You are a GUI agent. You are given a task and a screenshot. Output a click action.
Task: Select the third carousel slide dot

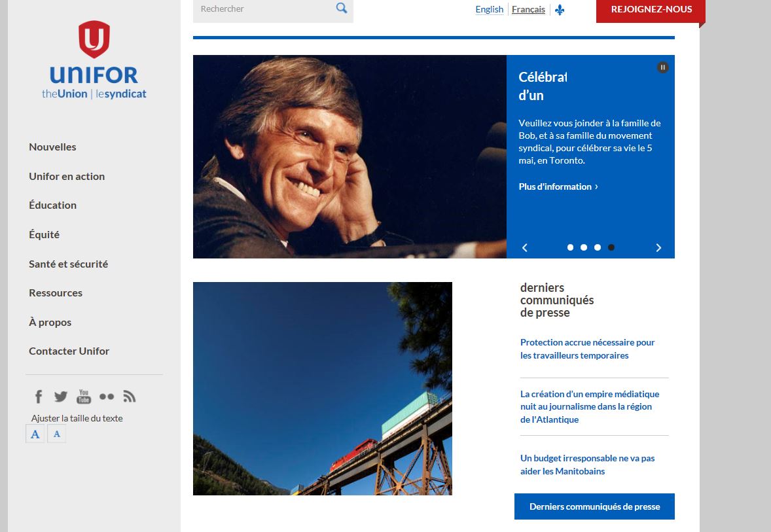tap(598, 247)
